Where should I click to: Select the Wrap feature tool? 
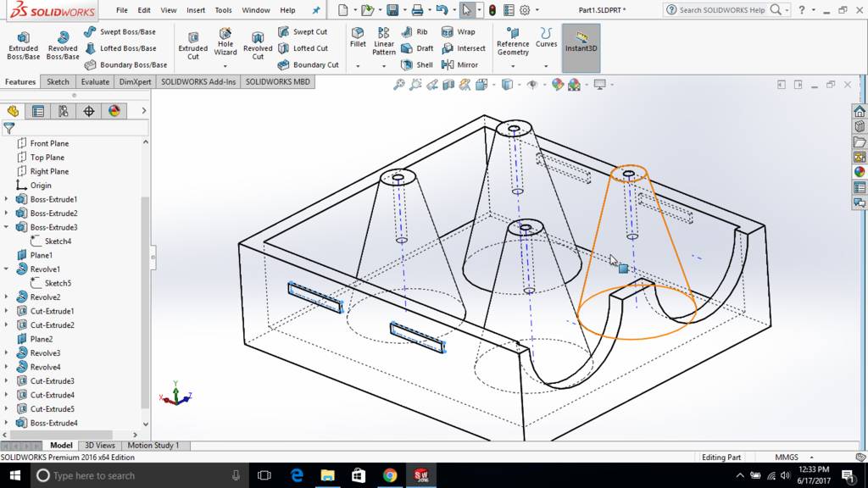click(459, 32)
